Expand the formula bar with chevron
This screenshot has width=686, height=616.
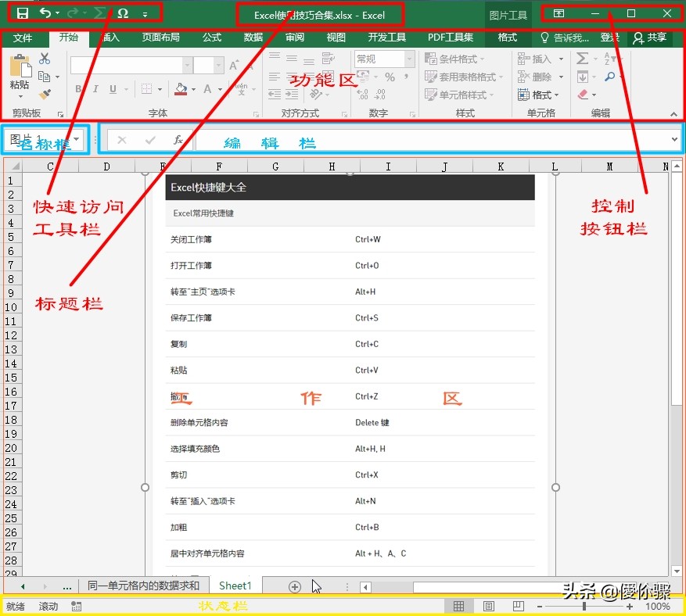click(674, 139)
